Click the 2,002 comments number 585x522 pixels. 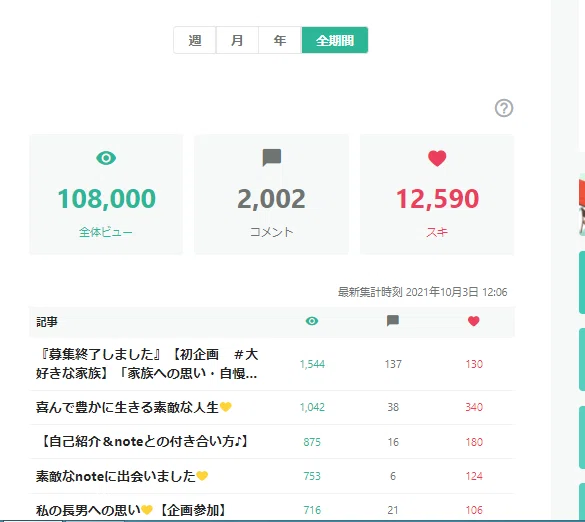pyautogui.click(x=272, y=199)
